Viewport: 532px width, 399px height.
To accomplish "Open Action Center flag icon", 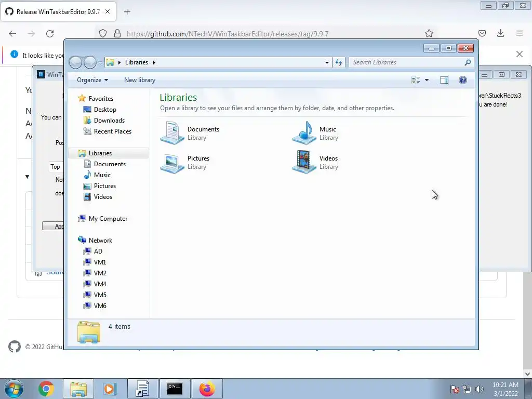I will [x=455, y=389].
